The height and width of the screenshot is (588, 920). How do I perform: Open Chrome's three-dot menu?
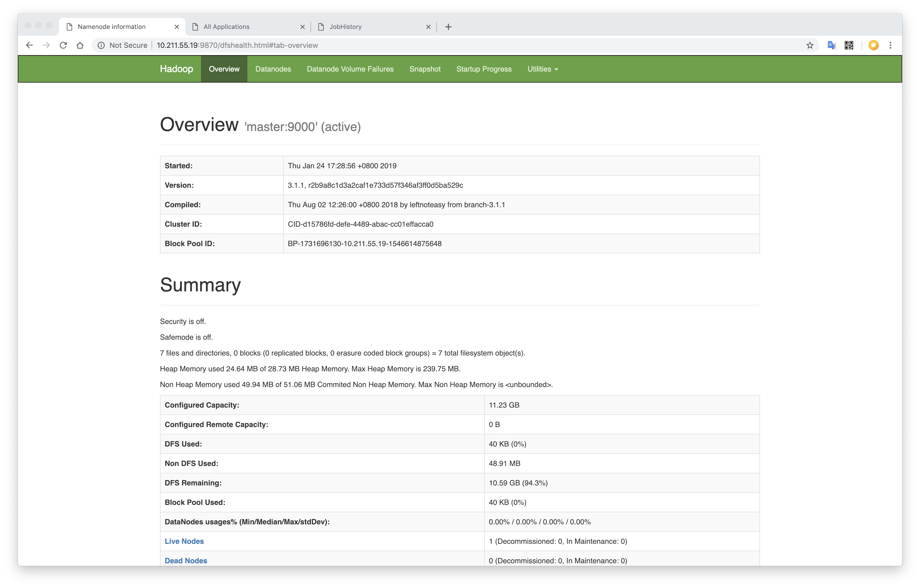[x=891, y=45]
